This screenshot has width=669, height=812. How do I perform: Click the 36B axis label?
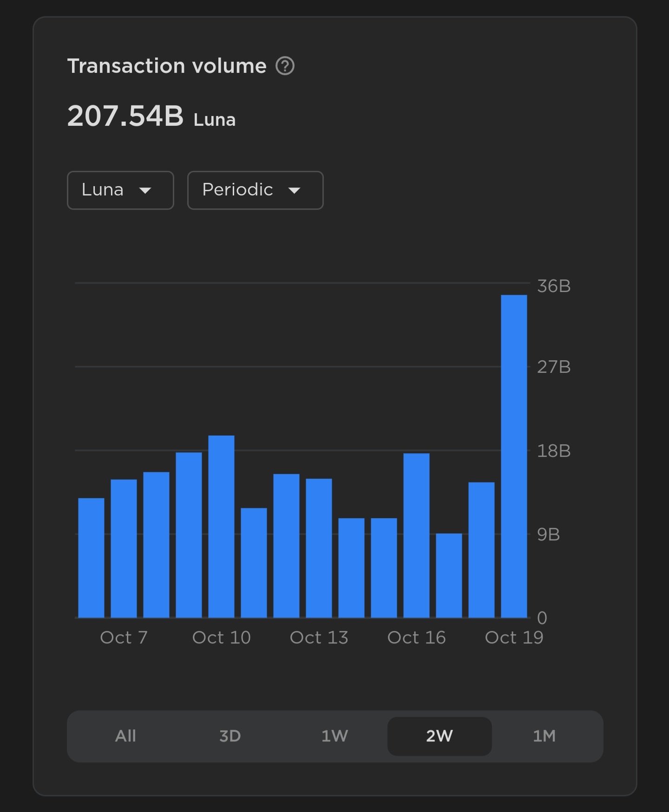tap(554, 286)
